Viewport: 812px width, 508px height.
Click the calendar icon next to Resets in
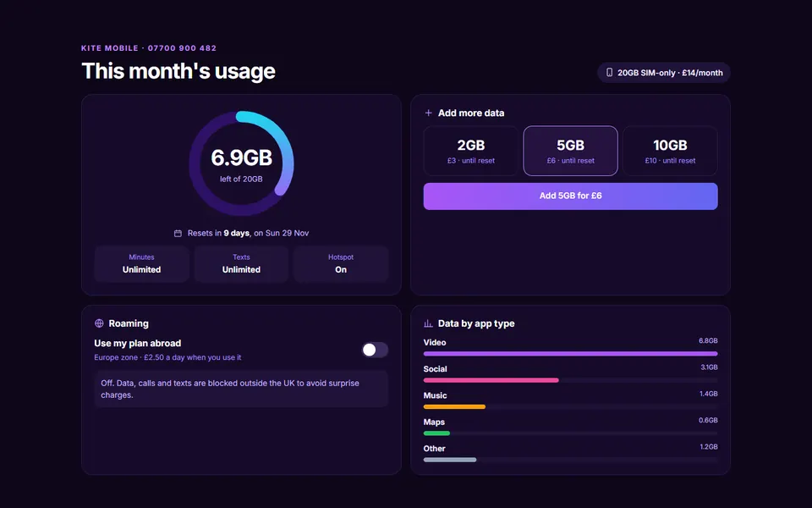point(178,234)
